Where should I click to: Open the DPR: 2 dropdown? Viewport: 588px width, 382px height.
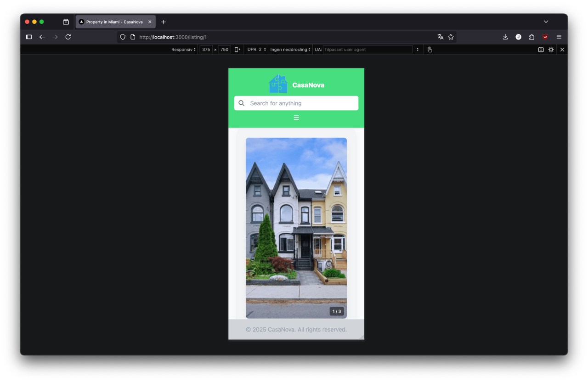(255, 49)
